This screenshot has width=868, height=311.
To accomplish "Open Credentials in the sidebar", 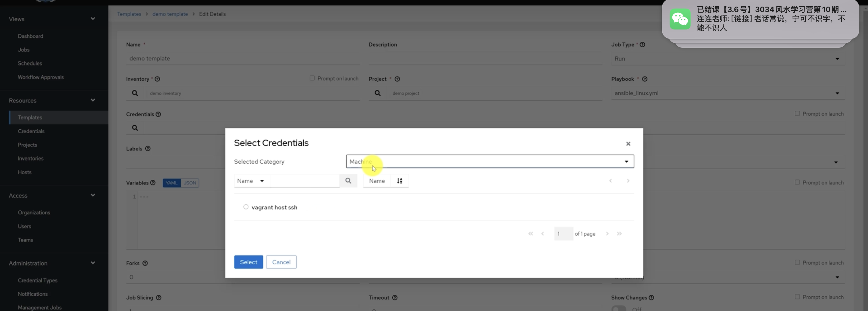I will click(31, 131).
